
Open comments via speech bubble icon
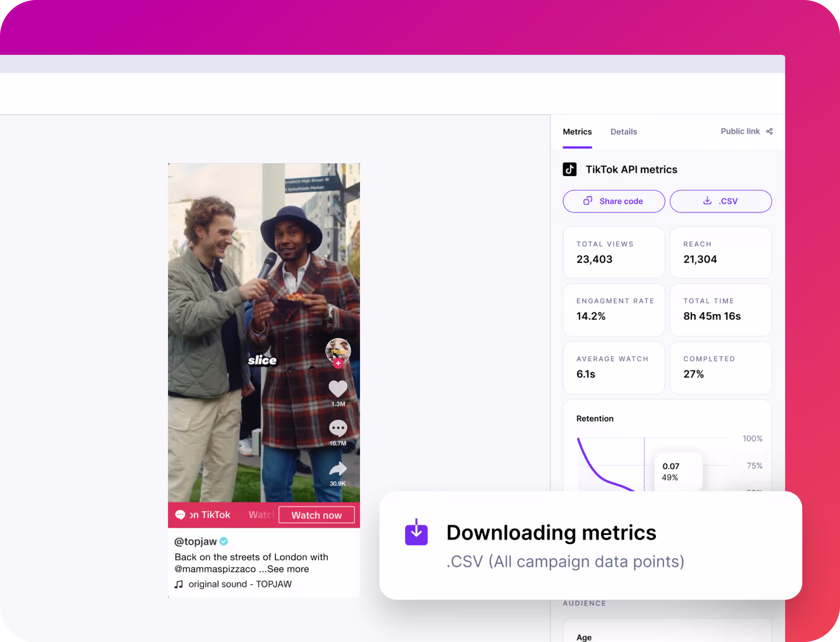338,428
